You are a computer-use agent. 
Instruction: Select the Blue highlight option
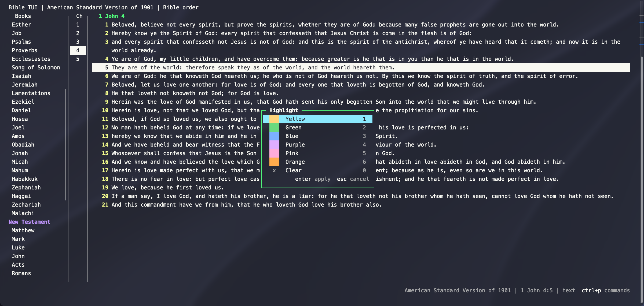(318, 136)
